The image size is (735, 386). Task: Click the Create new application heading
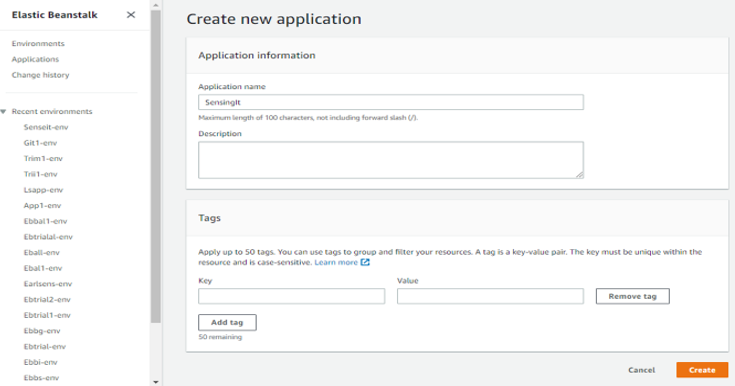point(274,19)
